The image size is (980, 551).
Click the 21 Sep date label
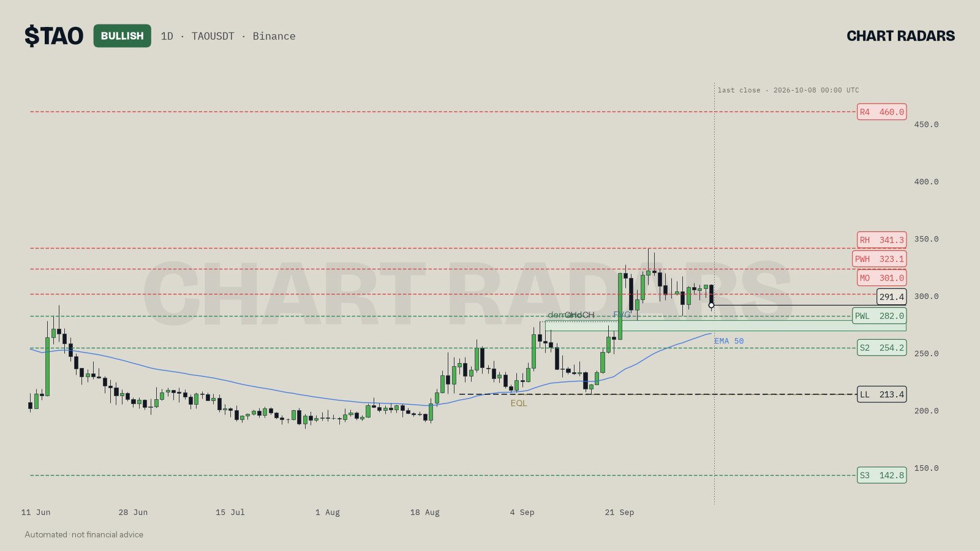pos(619,512)
